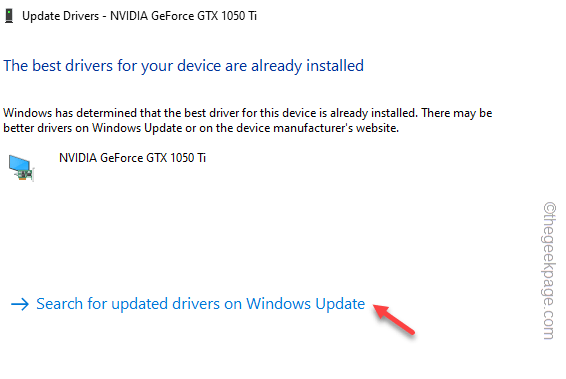Click the words 'Windows Update' in the blue link
The height and width of the screenshot is (379, 566).
[305, 304]
